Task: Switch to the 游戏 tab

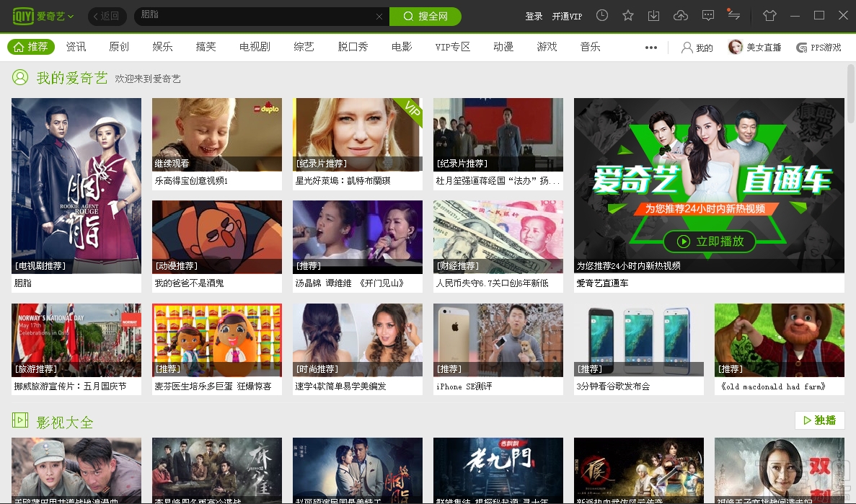Action: [x=547, y=47]
